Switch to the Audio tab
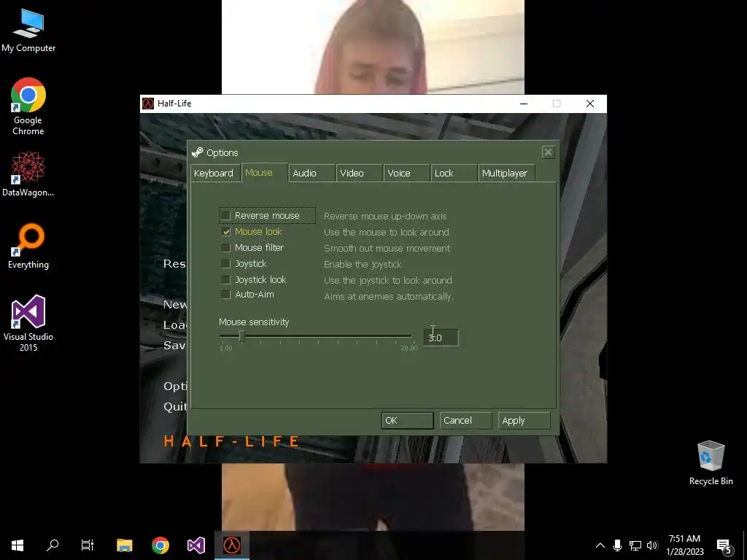Screen dimensions: 747x560 [311, 174]
